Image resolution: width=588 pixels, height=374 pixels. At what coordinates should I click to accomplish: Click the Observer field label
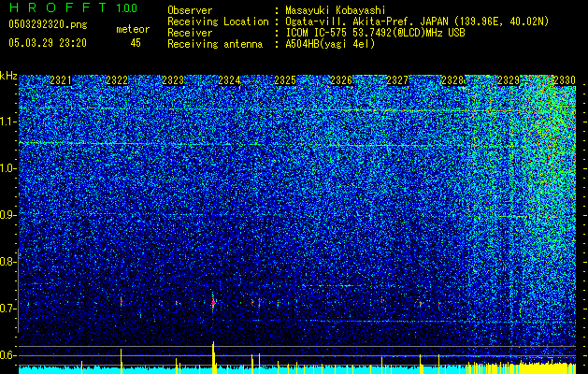tap(190, 10)
